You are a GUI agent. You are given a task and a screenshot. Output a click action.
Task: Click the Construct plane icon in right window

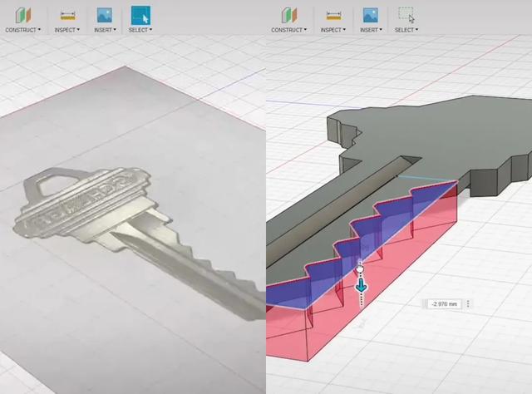tap(289, 16)
